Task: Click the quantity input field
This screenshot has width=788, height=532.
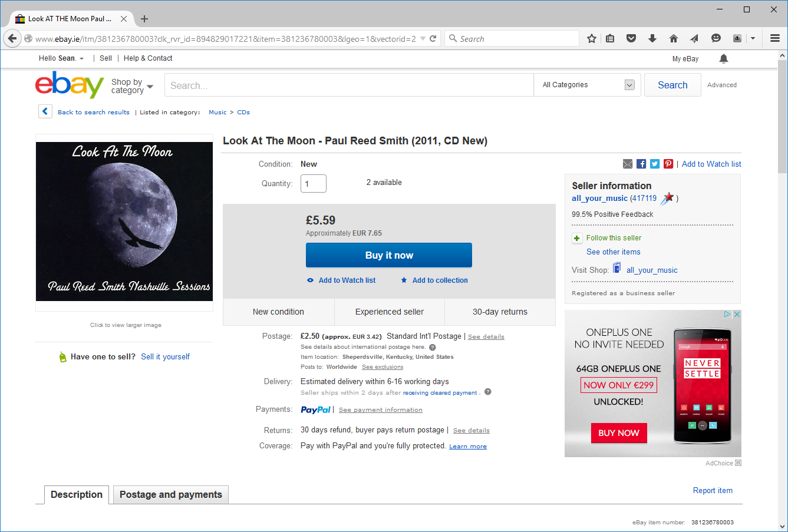Action: tap(313, 183)
